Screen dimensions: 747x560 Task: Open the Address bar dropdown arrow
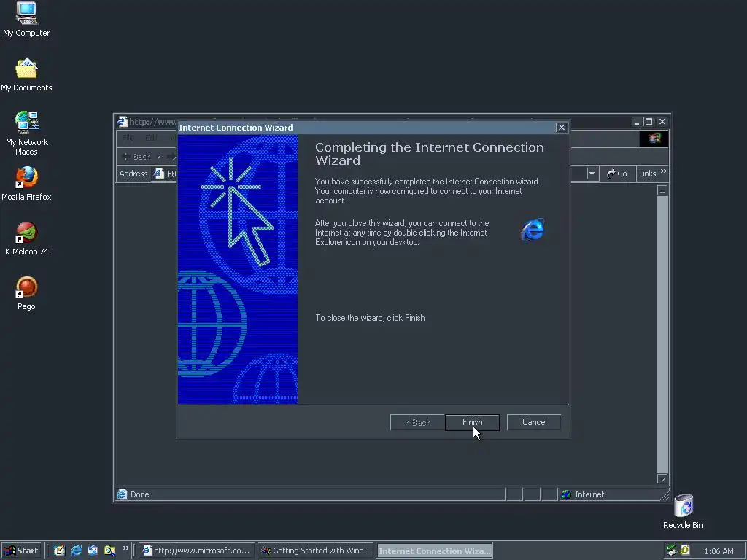592,174
